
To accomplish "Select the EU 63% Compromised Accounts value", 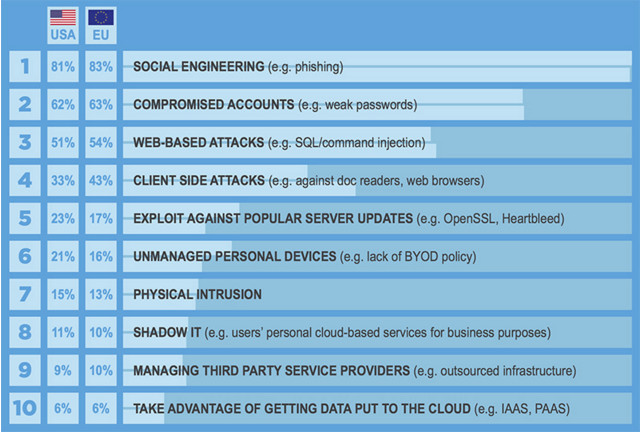I will [101, 104].
